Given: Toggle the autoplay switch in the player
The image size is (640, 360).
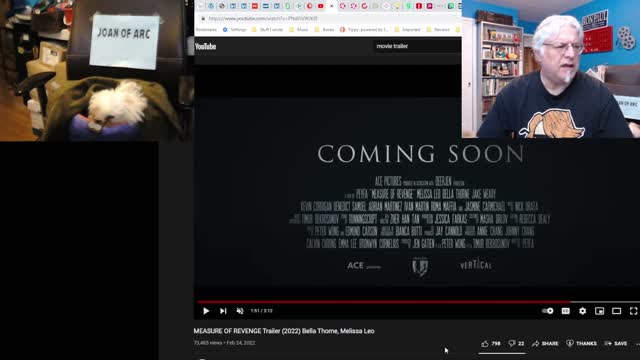Looking at the screenshot, I should pos(548,311).
